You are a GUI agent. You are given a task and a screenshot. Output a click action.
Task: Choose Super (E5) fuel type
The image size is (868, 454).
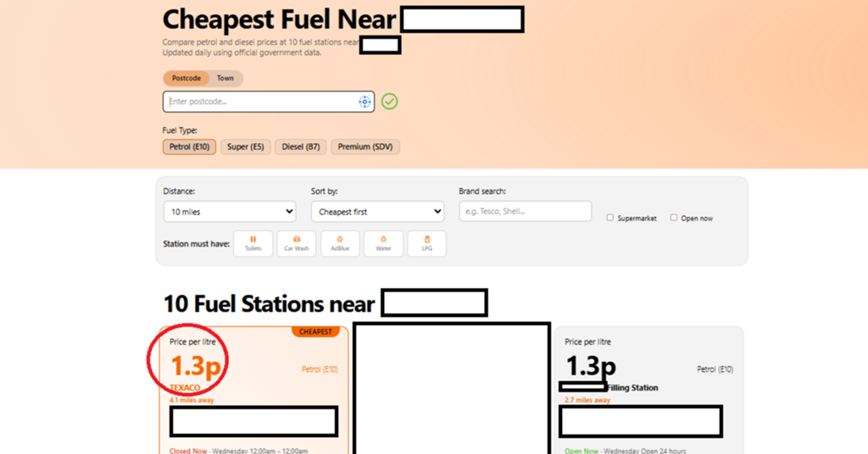point(245,147)
